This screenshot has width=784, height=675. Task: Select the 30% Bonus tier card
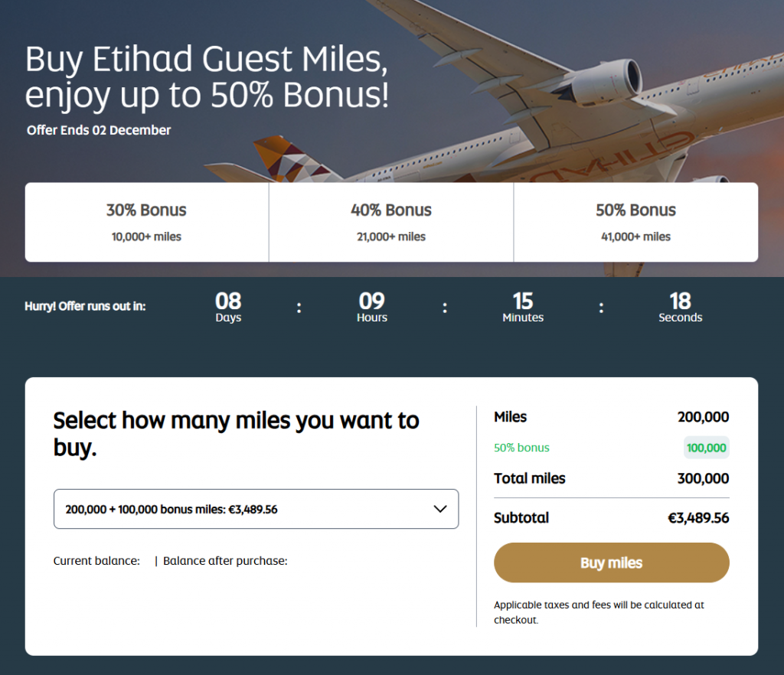(x=146, y=221)
